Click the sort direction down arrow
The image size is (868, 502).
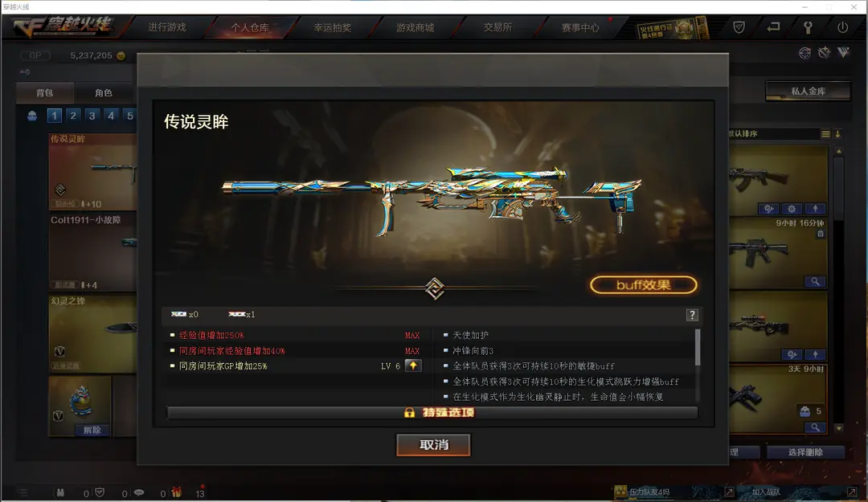837,134
